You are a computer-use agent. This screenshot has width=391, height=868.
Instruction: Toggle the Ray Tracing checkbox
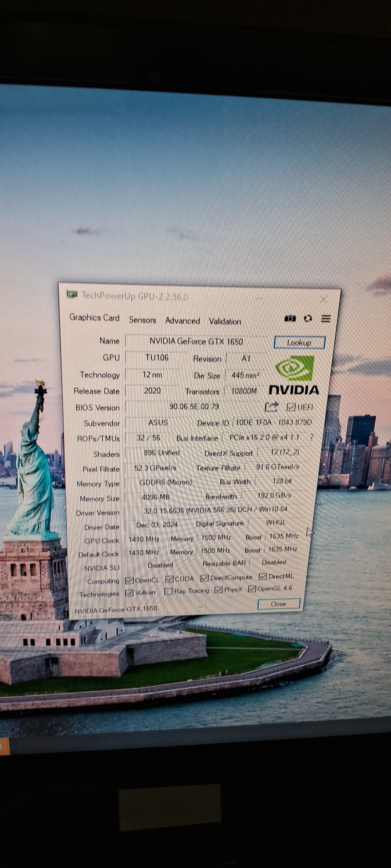[x=168, y=592]
